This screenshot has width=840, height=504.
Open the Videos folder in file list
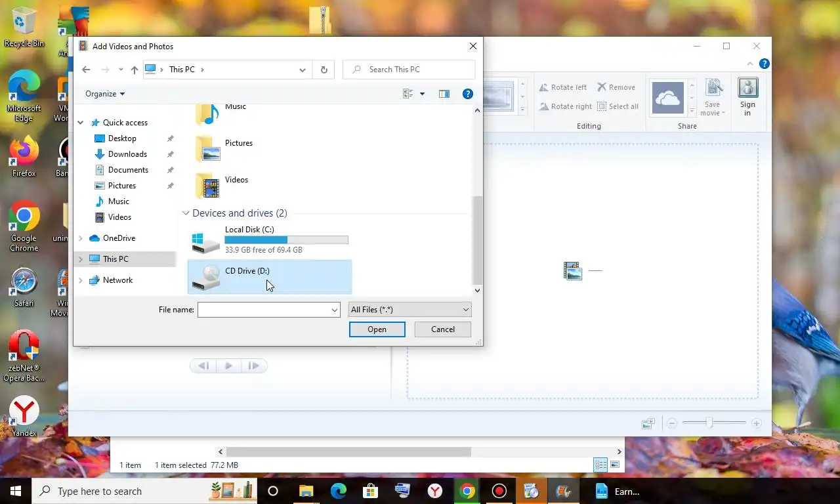(x=223, y=186)
